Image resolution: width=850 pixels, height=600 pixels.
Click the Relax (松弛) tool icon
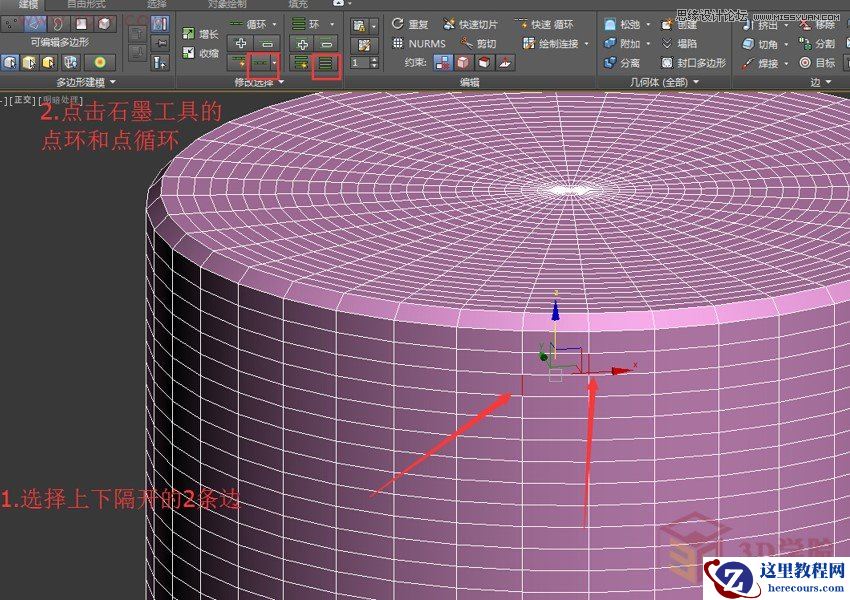(x=611, y=24)
